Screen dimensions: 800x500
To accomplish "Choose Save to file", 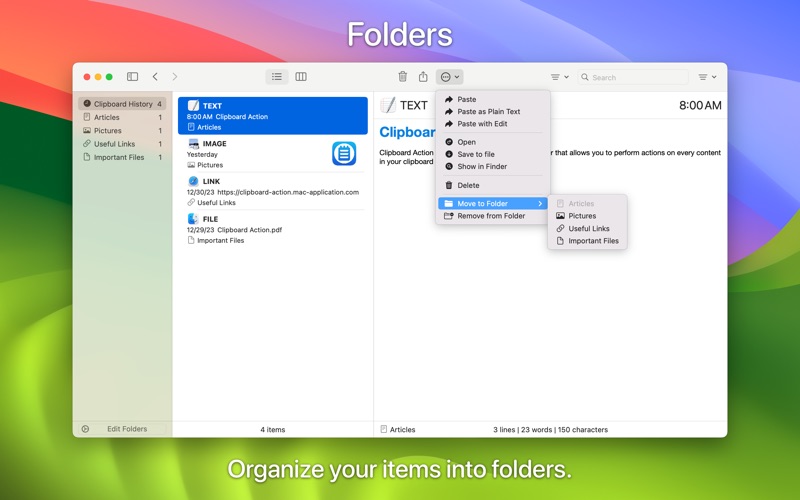I will coord(493,154).
